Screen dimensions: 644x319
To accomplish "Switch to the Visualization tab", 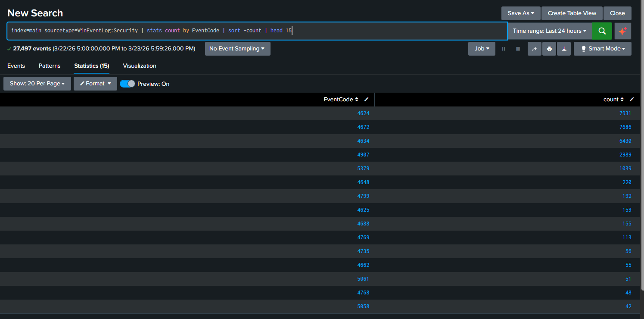I will pyautogui.click(x=139, y=66).
